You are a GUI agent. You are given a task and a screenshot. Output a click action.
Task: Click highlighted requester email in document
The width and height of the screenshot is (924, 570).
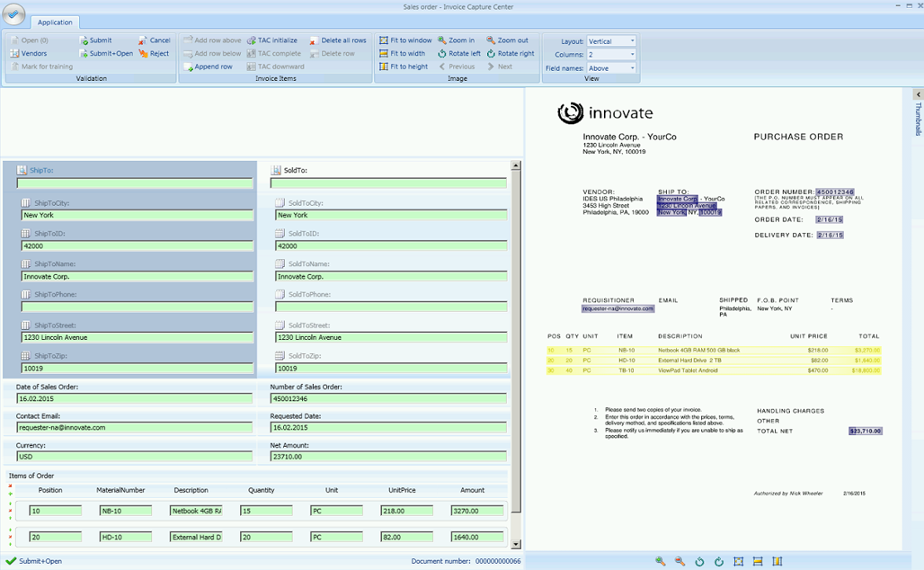[617, 308]
